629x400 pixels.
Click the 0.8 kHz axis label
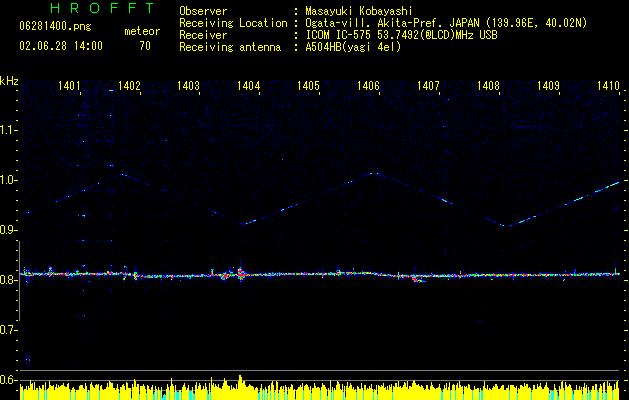8,280
